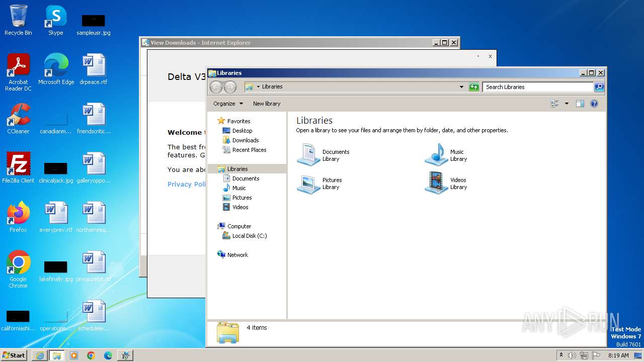
Task: Click the Forward navigation arrow in Libraries
Action: tap(230, 87)
